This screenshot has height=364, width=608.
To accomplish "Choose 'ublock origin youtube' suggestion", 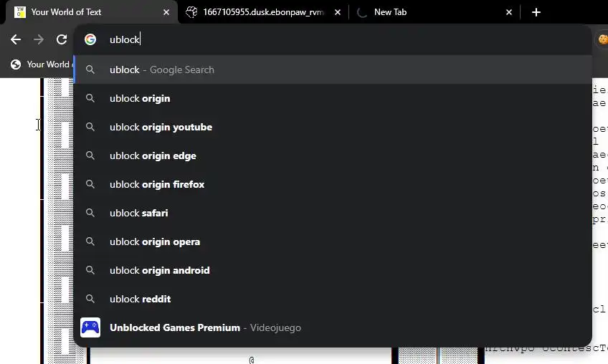I will coord(161,127).
